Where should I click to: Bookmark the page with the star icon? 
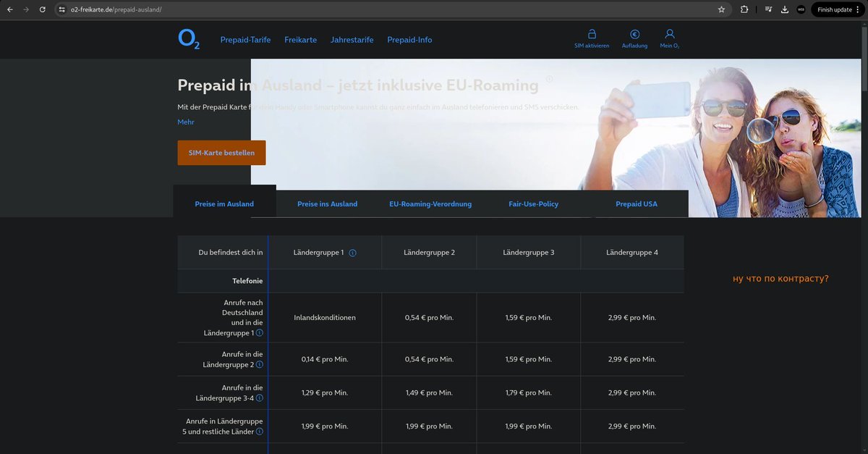721,10
